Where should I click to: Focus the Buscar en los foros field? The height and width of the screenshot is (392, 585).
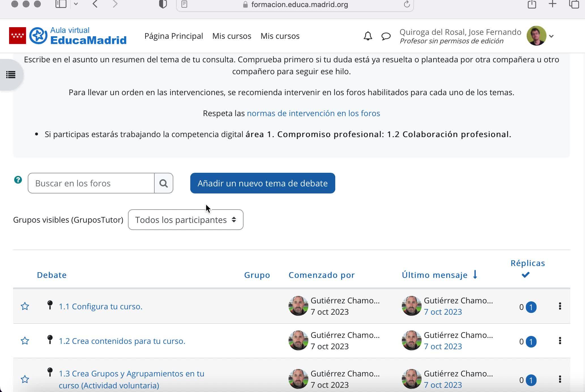(91, 183)
